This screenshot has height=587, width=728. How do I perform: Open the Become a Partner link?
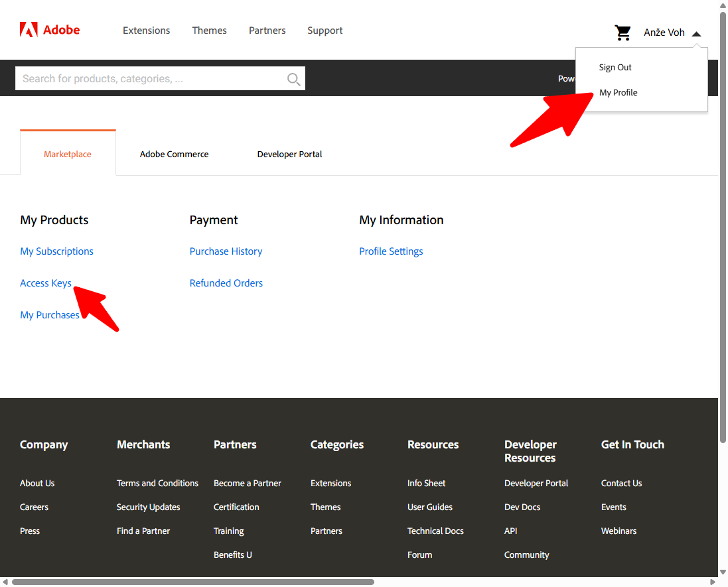(248, 483)
